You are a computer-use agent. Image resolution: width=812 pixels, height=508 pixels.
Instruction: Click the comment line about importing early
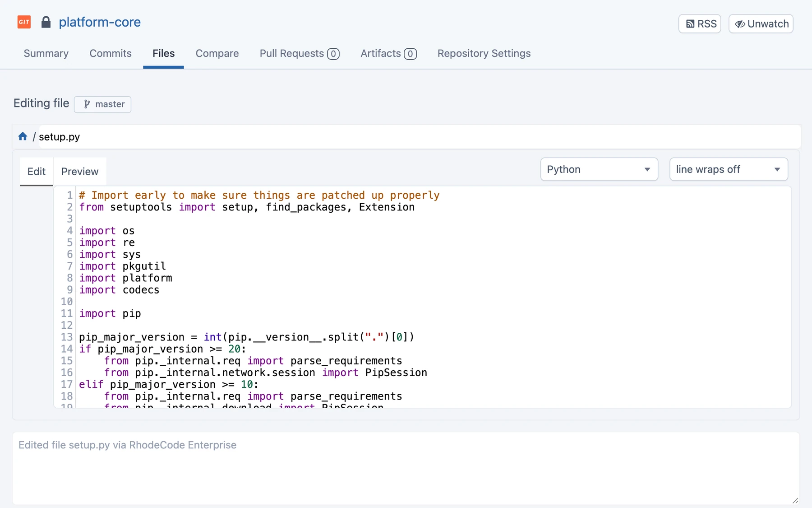click(259, 195)
